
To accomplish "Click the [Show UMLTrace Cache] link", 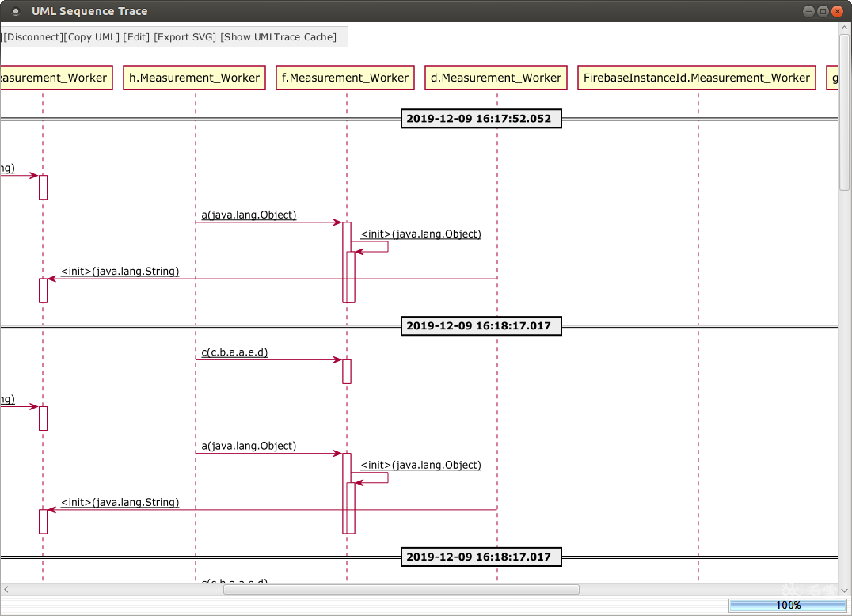I will 278,37.
